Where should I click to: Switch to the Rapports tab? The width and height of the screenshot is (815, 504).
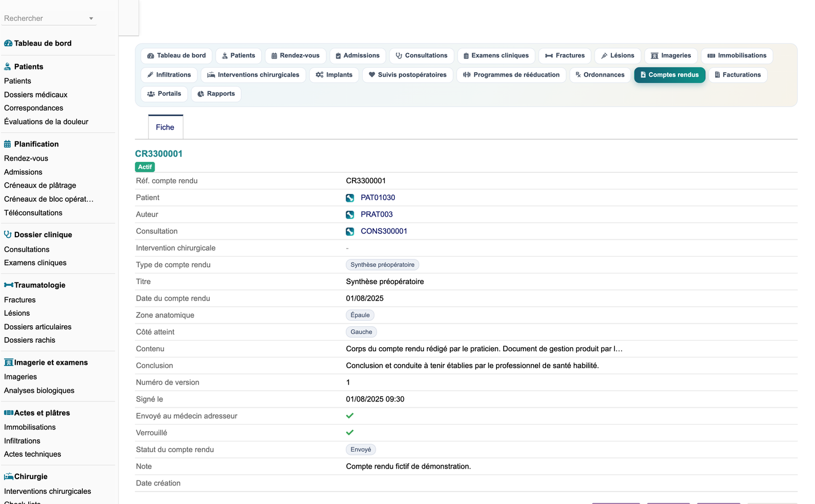tap(216, 94)
